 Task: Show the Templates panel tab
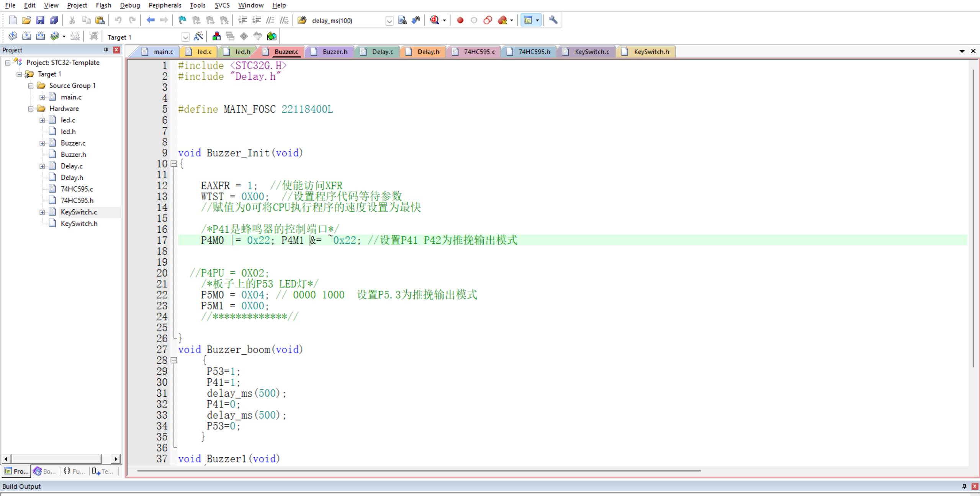[x=103, y=471]
